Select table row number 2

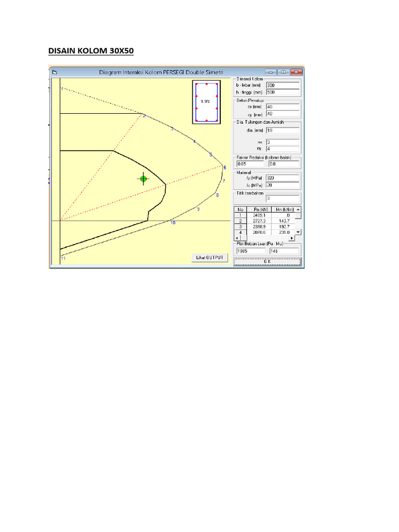pos(241,221)
